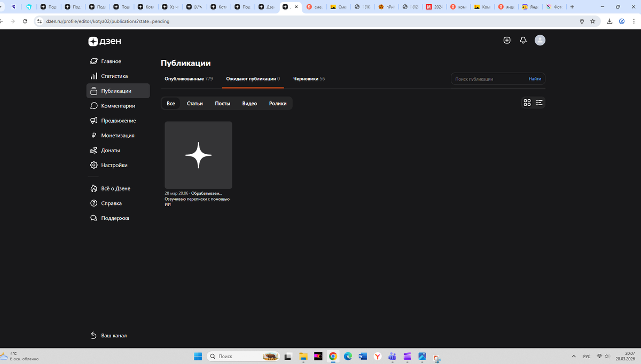This screenshot has width=641, height=364.
Task: Open the processing publication thumbnail
Action: [x=198, y=155]
